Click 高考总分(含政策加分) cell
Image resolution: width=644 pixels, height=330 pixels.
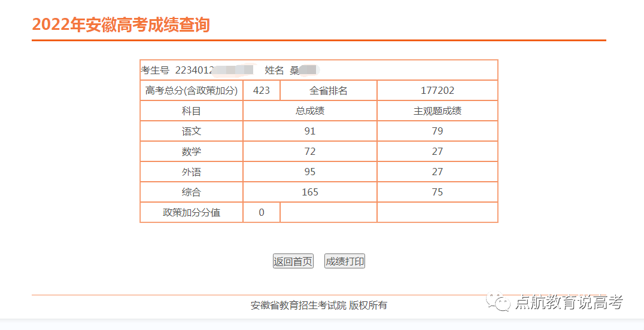pyautogui.click(x=192, y=90)
